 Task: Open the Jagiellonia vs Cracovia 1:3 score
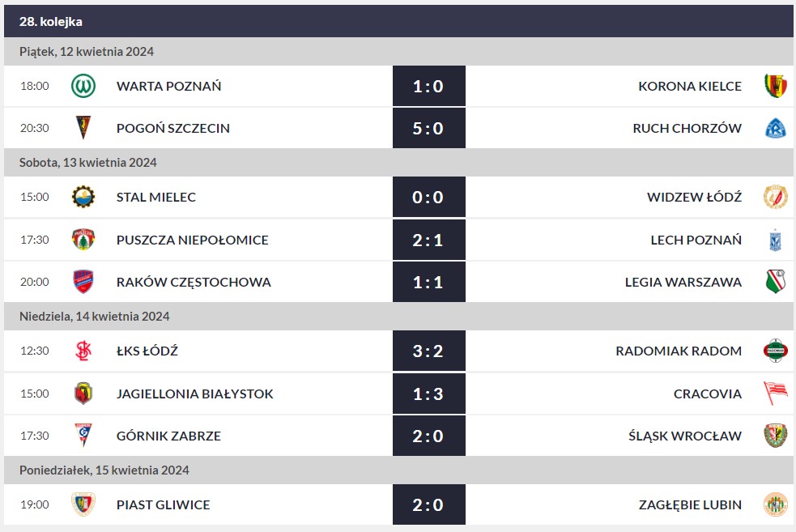pos(428,394)
